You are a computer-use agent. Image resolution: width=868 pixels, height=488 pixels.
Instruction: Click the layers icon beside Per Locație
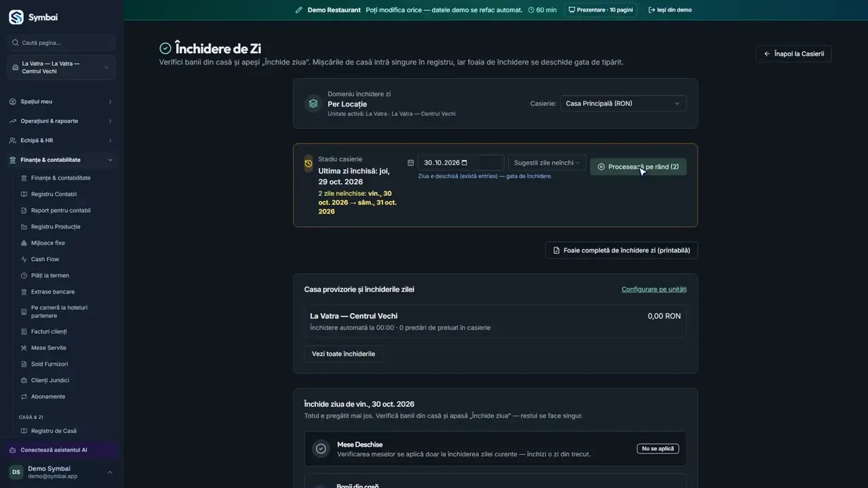tap(313, 104)
